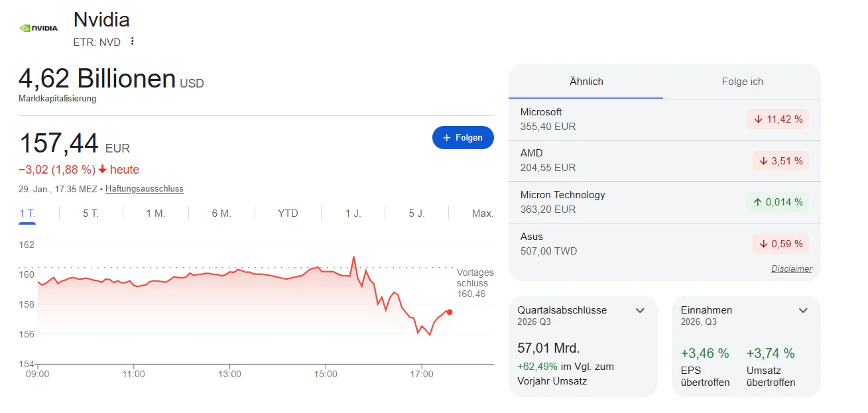Expand the Einnahmen card chevron
The image size is (868, 413).
click(x=803, y=310)
